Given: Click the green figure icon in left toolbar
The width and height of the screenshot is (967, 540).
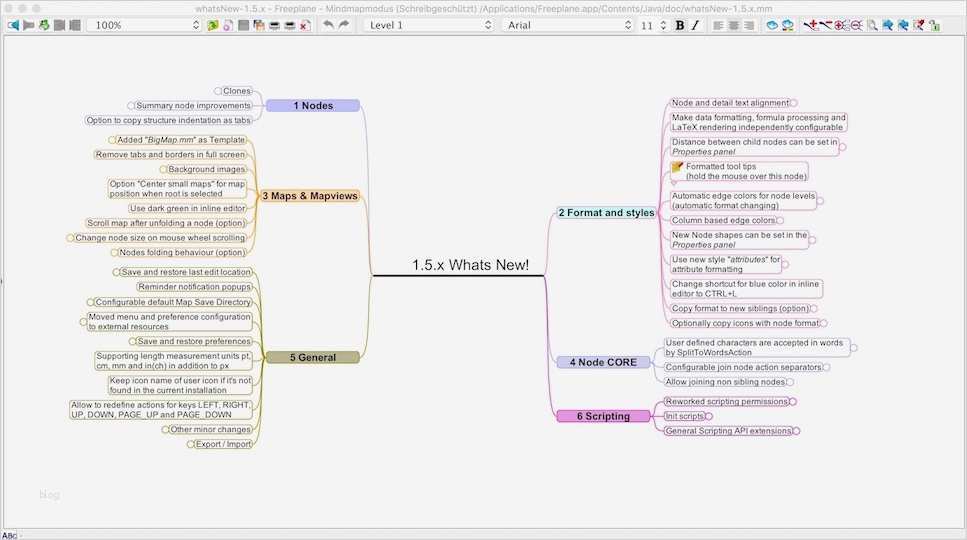Looking at the screenshot, I should coord(44,25).
